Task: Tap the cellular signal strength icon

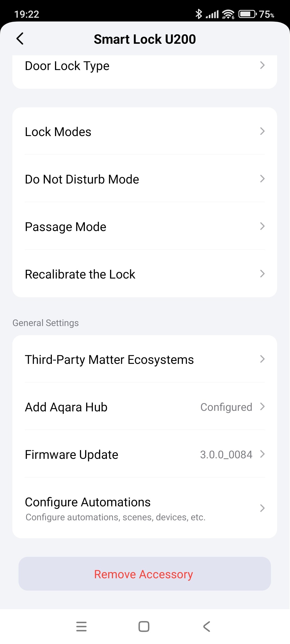Action: click(212, 14)
